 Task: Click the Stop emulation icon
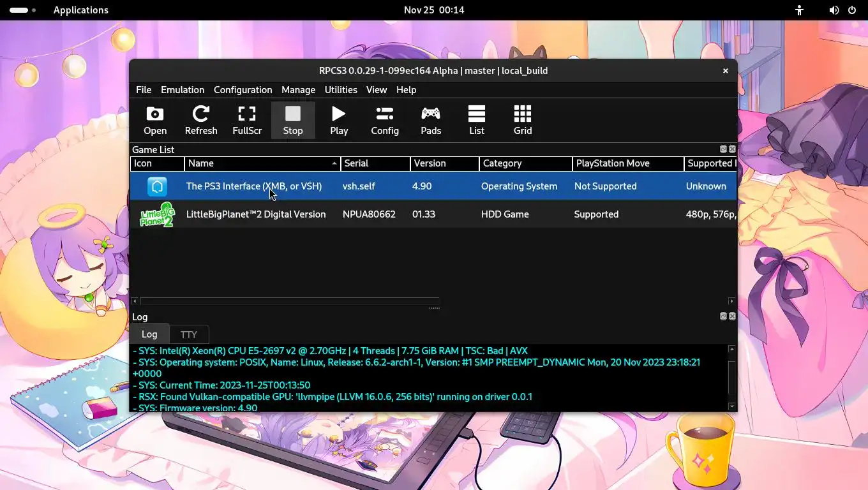[x=293, y=121]
